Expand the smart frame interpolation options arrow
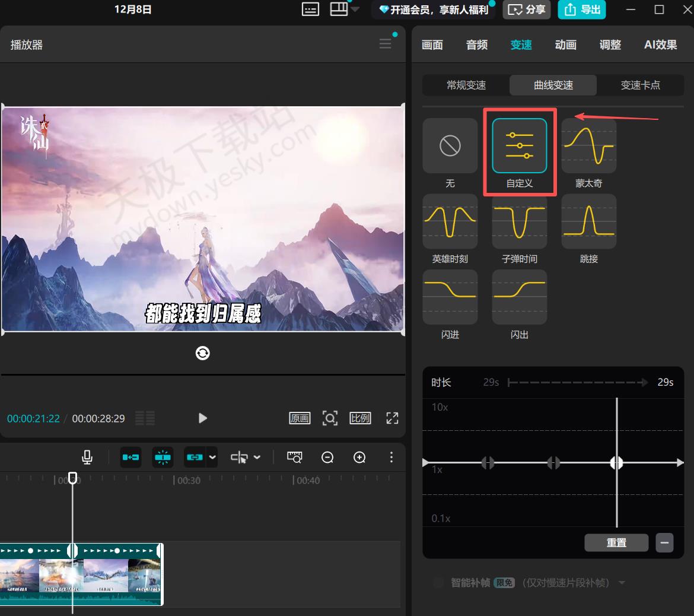This screenshot has width=694, height=616. 622,583
